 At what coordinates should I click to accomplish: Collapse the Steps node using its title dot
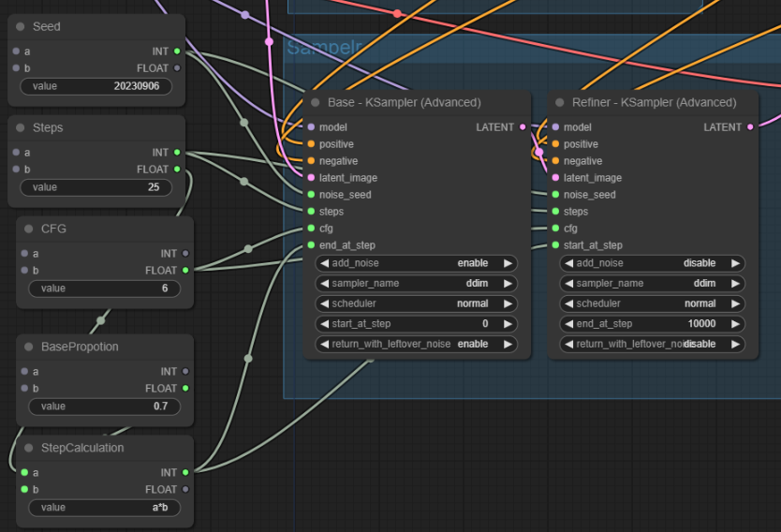(x=21, y=127)
